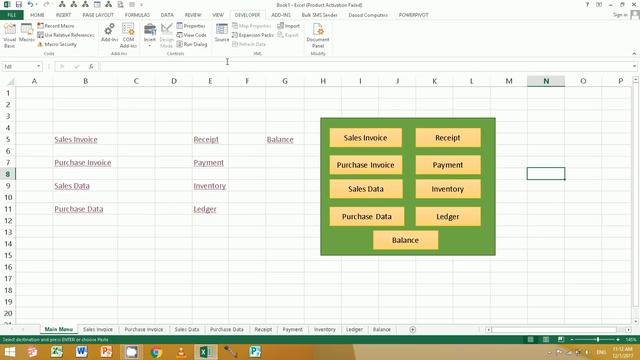Open the REVIEW tab
This screenshot has width=640, height=360.
[x=193, y=15]
